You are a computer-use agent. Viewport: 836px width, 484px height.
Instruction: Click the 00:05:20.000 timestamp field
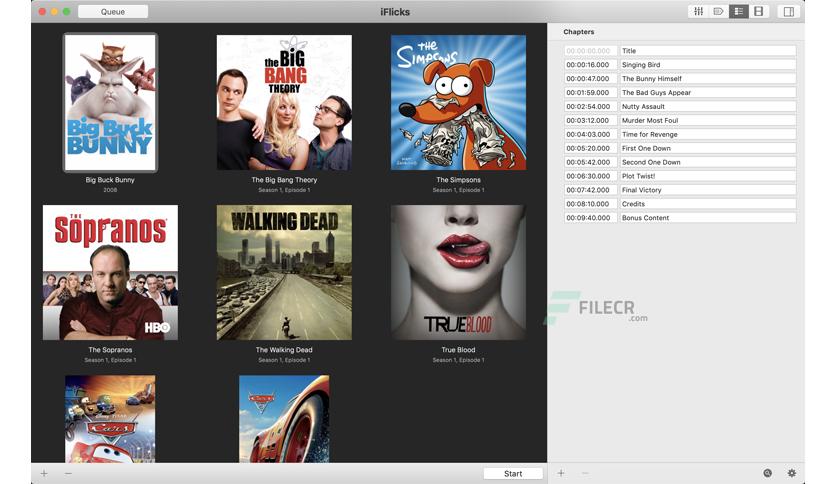[x=591, y=148]
